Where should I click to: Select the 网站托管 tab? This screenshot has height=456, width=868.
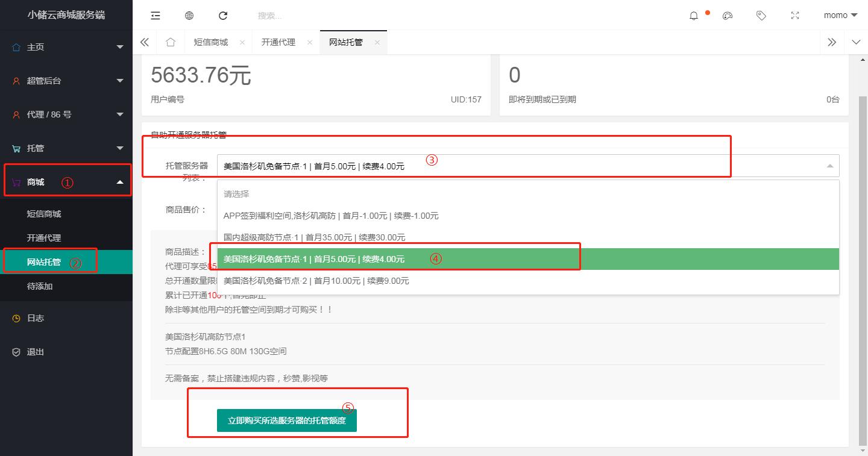click(x=346, y=42)
